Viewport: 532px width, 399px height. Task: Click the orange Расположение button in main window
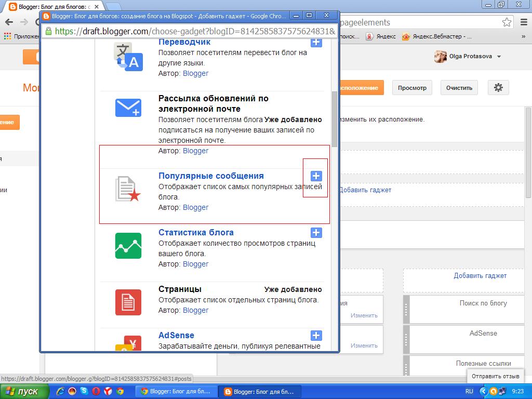tap(361, 88)
